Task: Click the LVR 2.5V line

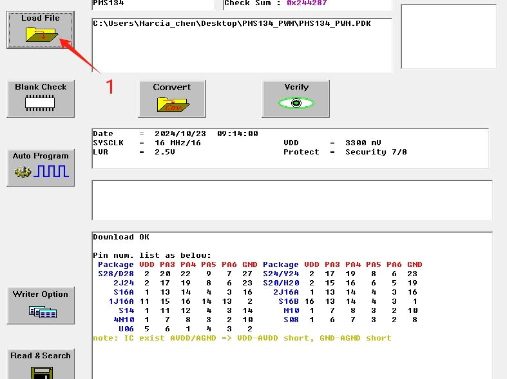Action: [x=134, y=152]
